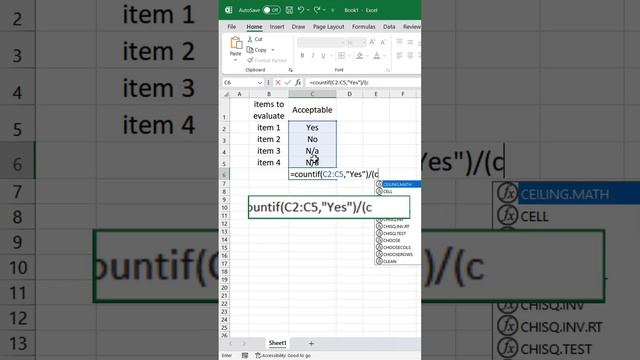Choose CELL from autocomplete list
This screenshot has width=640, height=360.
point(398,191)
